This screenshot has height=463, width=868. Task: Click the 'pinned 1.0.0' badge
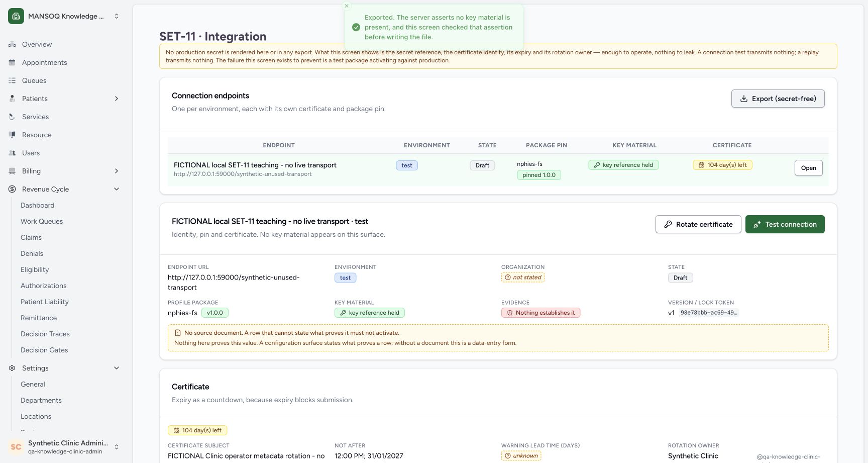tap(539, 175)
